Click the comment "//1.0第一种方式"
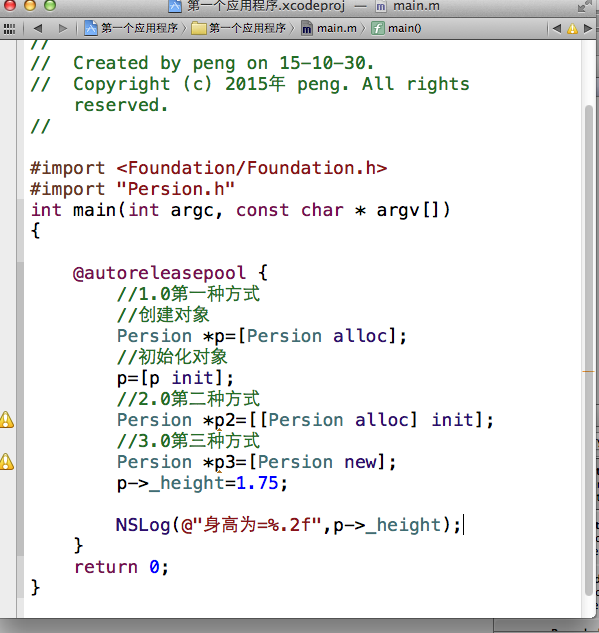The height and width of the screenshot is (633, 599). pyautogui.click(x=188, y=294)
